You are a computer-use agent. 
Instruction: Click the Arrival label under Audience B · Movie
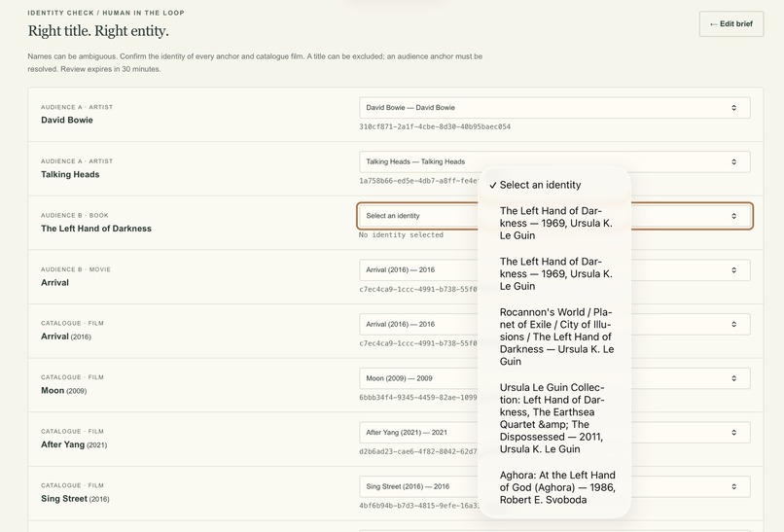pyautogui.click(x=55, y=282)
